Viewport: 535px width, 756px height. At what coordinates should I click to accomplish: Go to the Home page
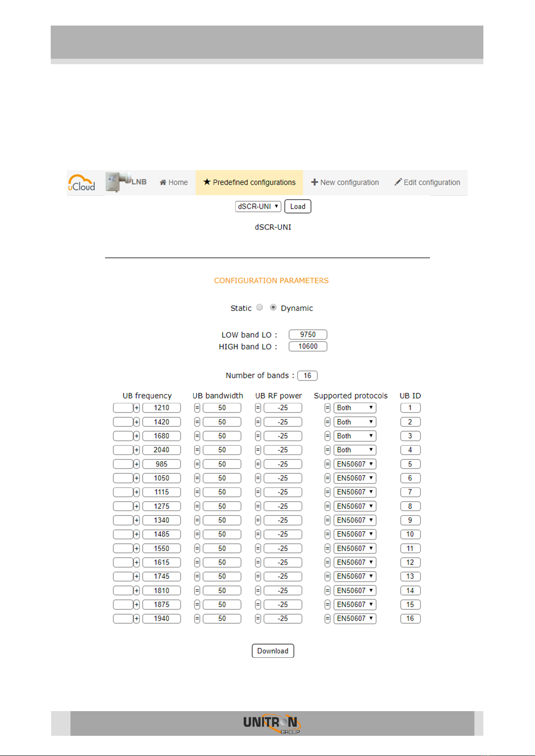click(174, 183)
